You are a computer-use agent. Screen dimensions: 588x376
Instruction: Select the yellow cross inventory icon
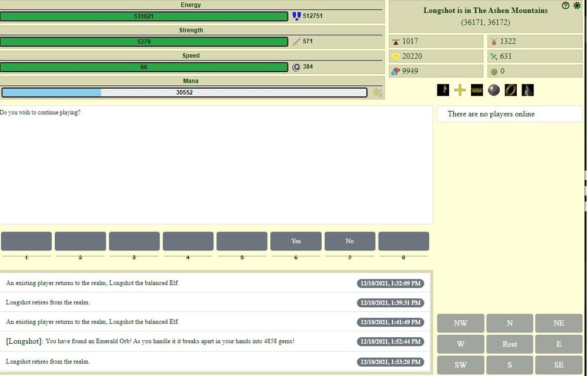[x=460, y=90]
